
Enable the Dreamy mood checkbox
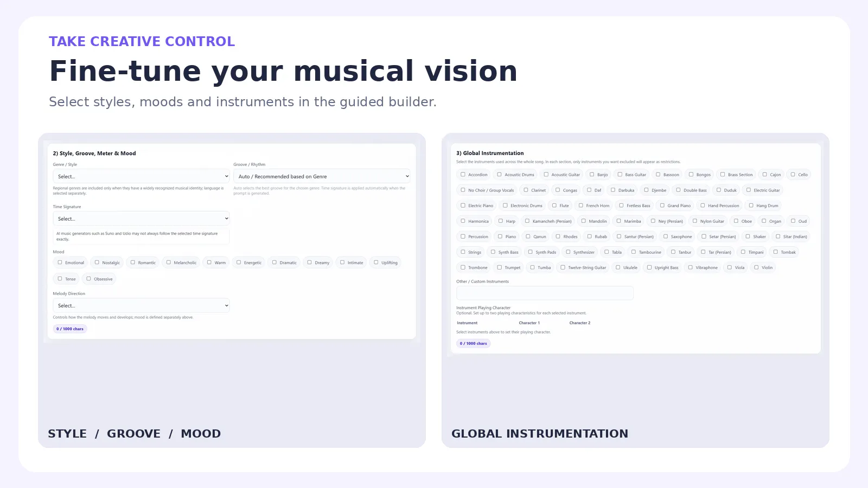[x=310, y=262]
